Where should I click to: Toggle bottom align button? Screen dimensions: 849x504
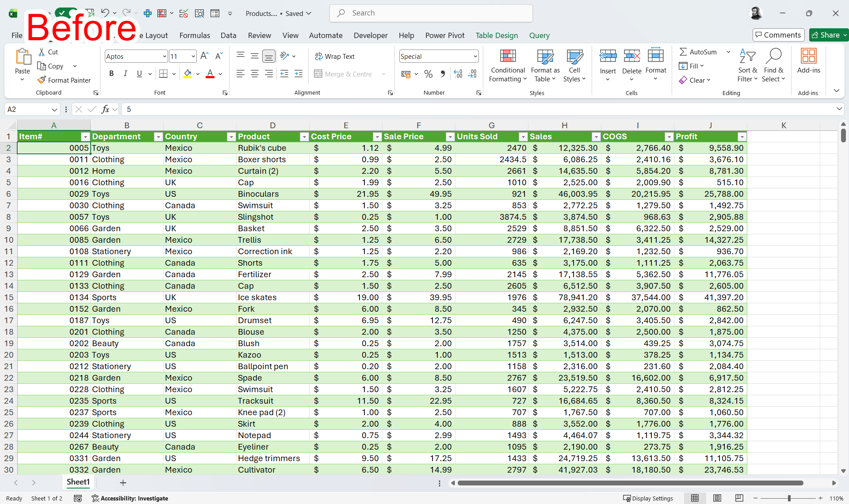[x=268, y=56]
